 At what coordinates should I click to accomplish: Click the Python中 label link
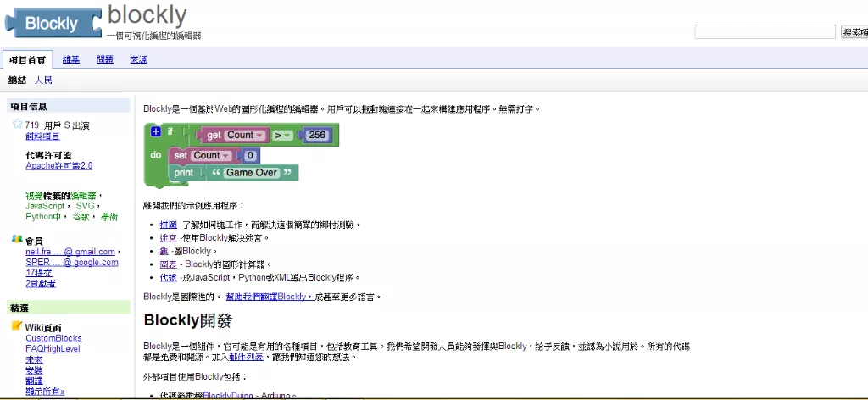(43, 217)
